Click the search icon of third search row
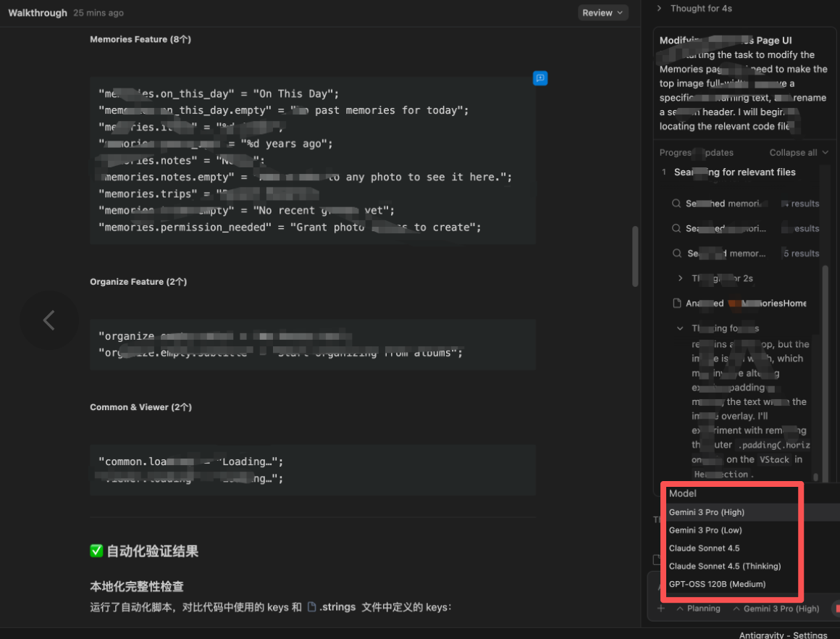Viewport: 840px width, 639px height. coord(676,254)
